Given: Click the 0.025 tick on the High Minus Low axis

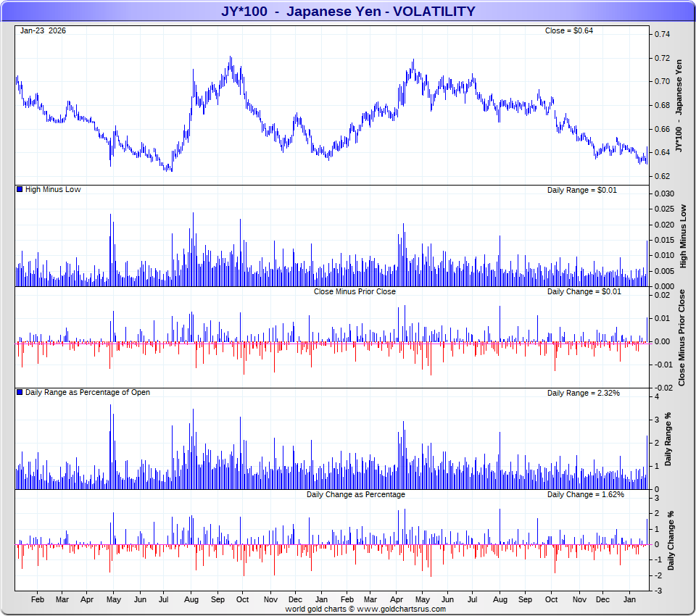Looking at the screenshot, I should point(664,209).
